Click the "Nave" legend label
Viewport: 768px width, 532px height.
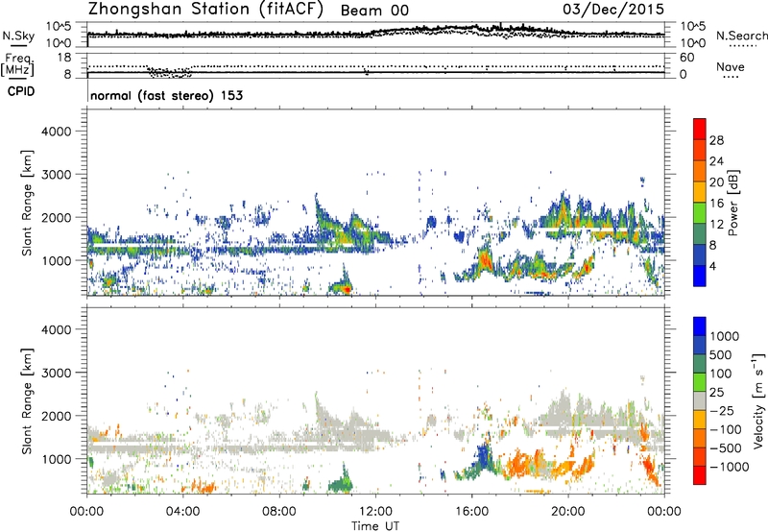tap(730, 66)
